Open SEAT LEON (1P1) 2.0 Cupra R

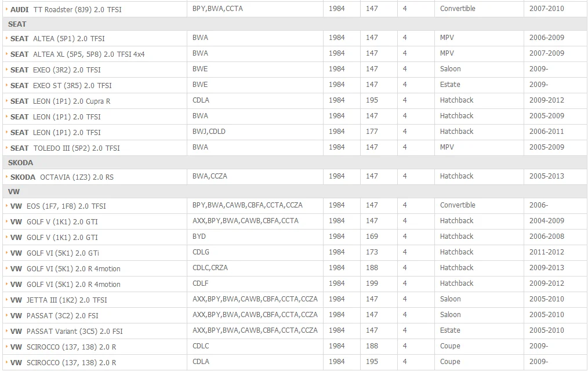(x=60, y=101)
